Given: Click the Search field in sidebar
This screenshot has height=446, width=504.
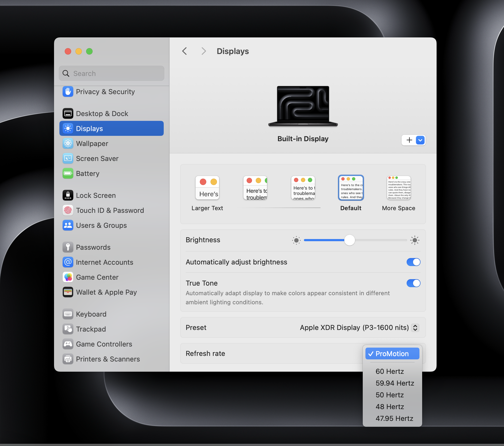Looking at the screenshot, I should 112,74.
